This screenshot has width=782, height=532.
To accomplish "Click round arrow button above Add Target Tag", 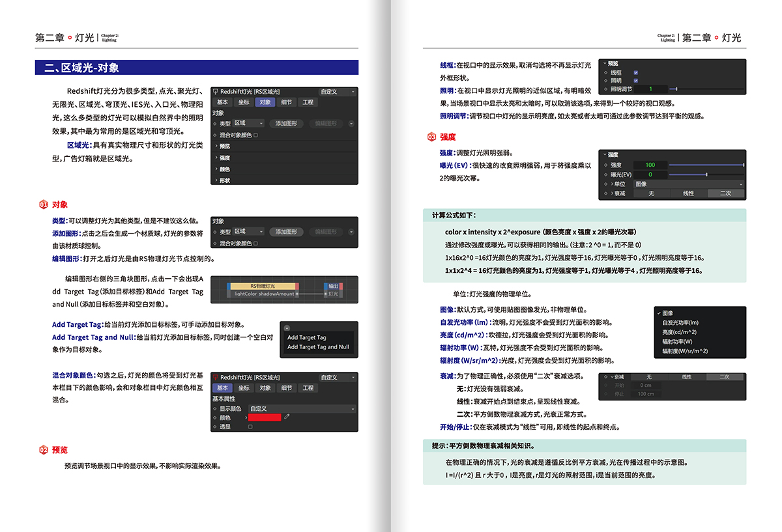I will coord(287,328).
